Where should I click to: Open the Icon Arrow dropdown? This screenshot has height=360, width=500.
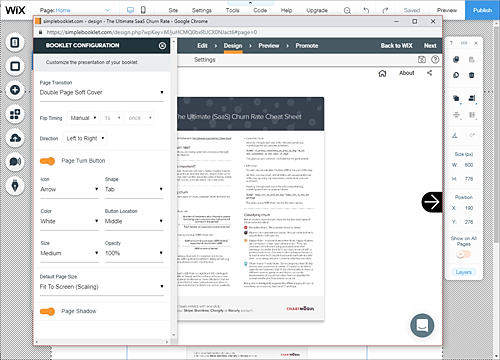(69, 189)
